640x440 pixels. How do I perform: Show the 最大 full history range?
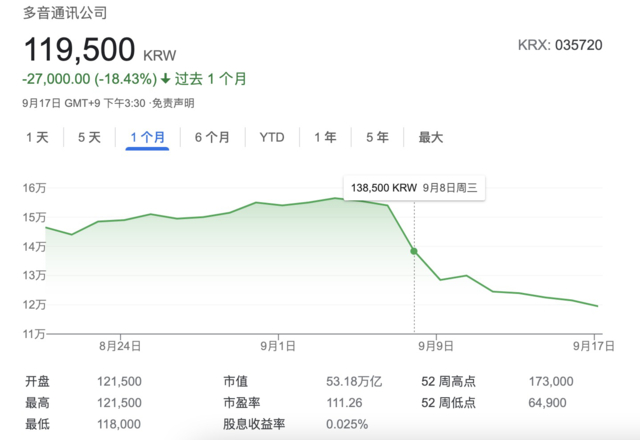pyautogui.click(x=431, y=137)
